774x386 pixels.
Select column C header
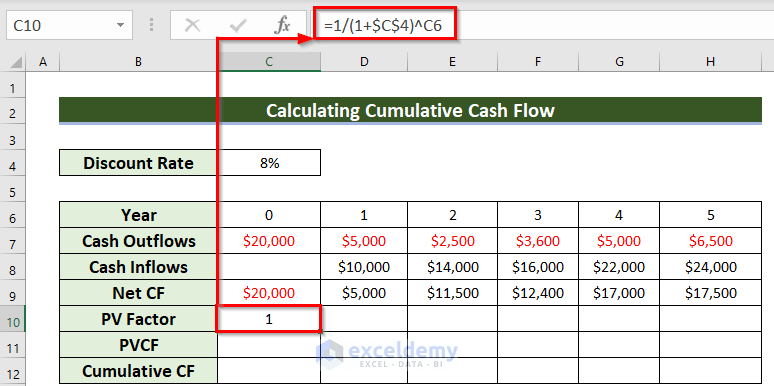(x=269, y=62)
